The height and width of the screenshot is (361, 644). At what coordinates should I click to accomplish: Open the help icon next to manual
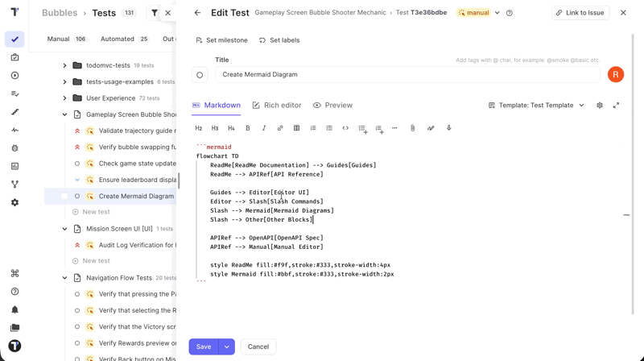coord(510,13)
